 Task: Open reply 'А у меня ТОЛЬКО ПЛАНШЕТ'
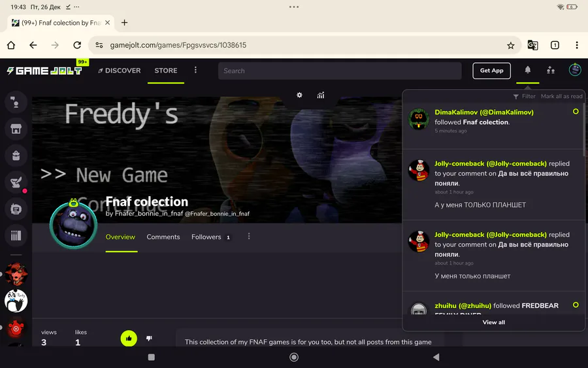pyautogui.click(x=480, y=205)
